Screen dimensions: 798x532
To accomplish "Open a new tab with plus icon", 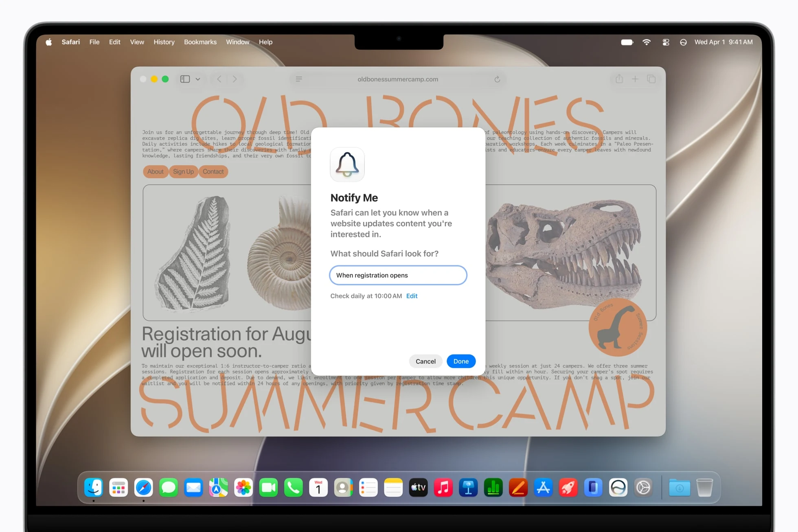I will pyautogui.click(x=635, y=79).
